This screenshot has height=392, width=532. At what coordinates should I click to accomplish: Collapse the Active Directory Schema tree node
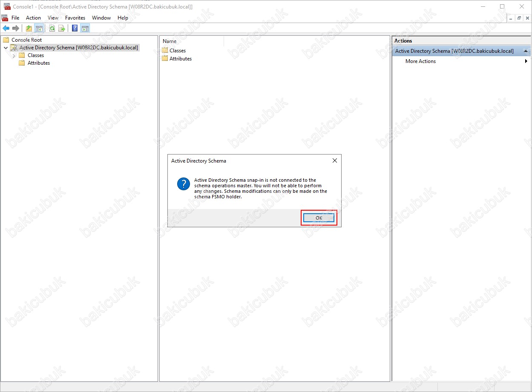tap(6, 48)
